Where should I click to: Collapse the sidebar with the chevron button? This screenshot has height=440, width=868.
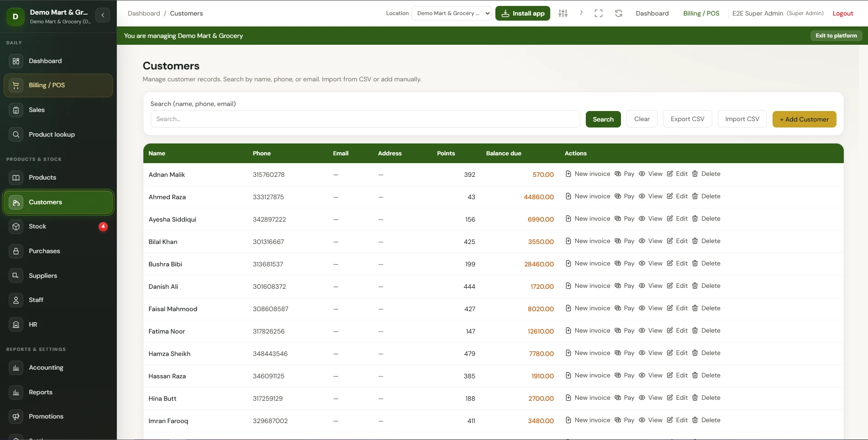point(103,15)
